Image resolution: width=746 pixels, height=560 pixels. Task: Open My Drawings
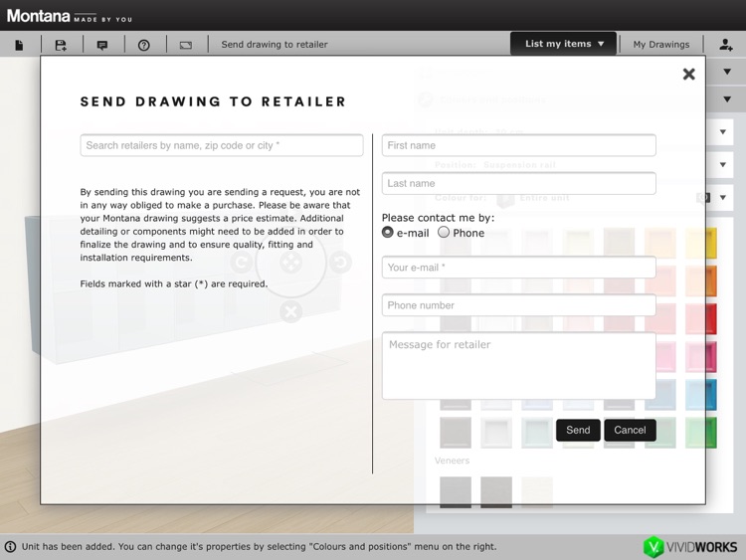pyautogui.click(x=660, y=44)
